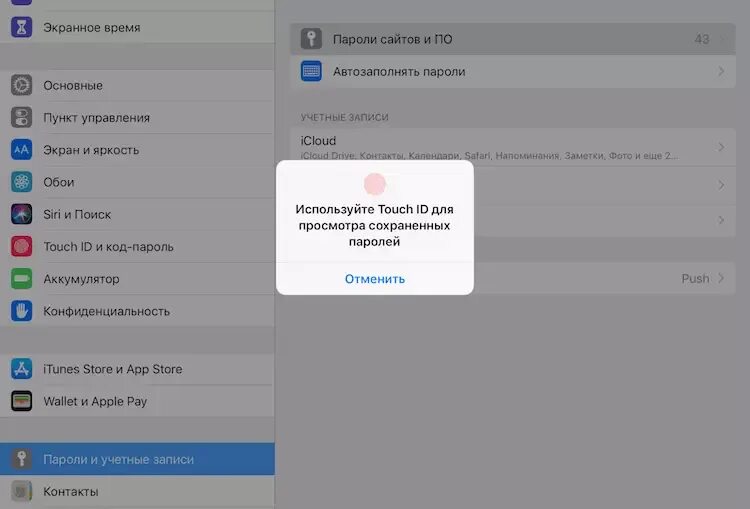Open Аккумулятор battery icon
Viewport: 750px width, 509px height.
pos(22,278)
